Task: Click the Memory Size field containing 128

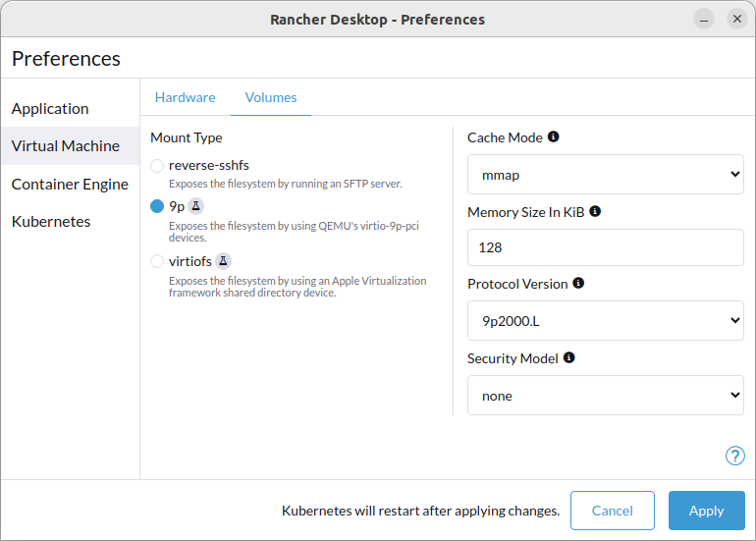Action: (606, 247)
